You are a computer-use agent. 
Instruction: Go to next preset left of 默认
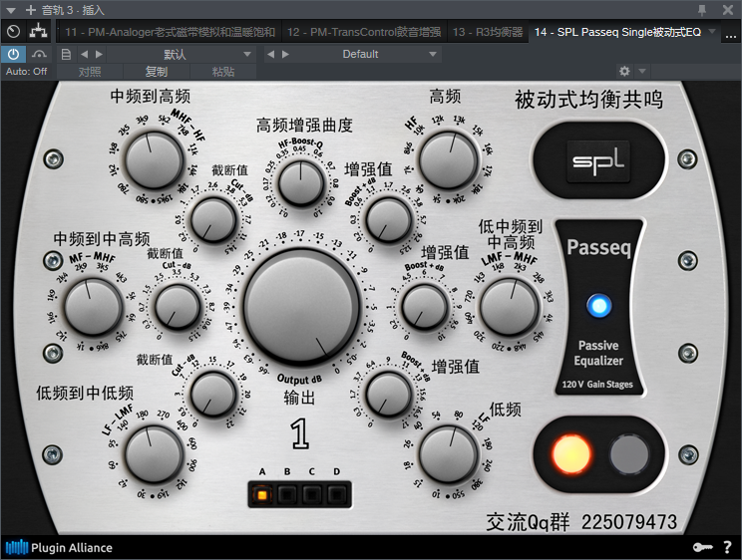click(99, 55)
